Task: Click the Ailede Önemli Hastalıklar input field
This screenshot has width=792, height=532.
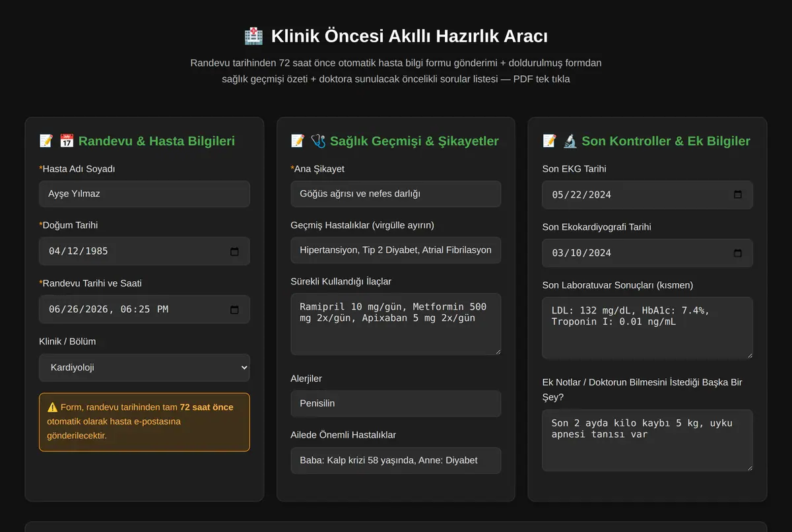Action: [396, 460]
